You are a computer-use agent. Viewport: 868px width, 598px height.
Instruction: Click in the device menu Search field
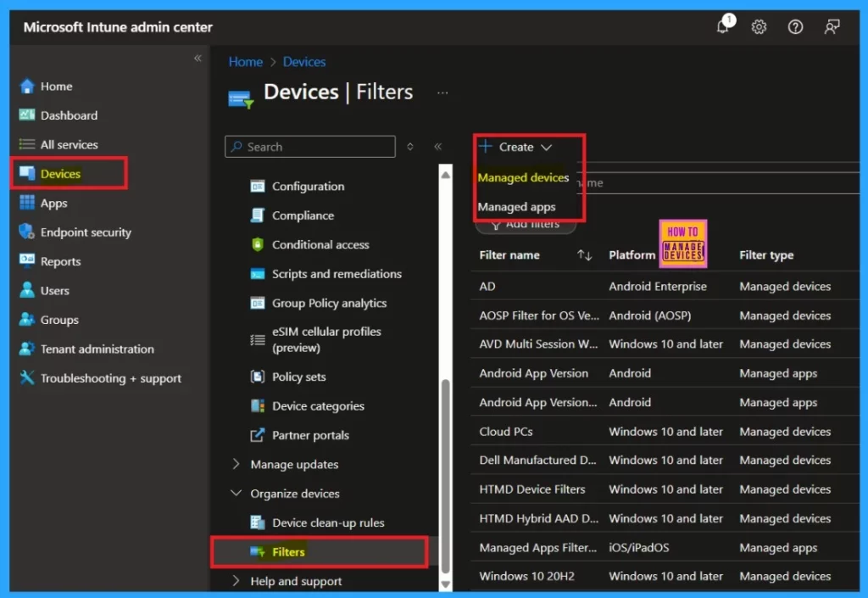(x=310, y=147)
